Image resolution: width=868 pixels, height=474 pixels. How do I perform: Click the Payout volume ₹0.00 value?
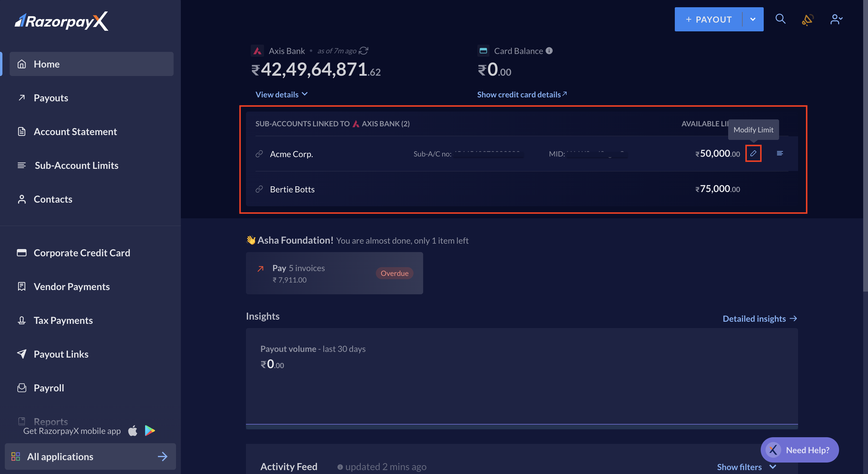pos(272,365)
